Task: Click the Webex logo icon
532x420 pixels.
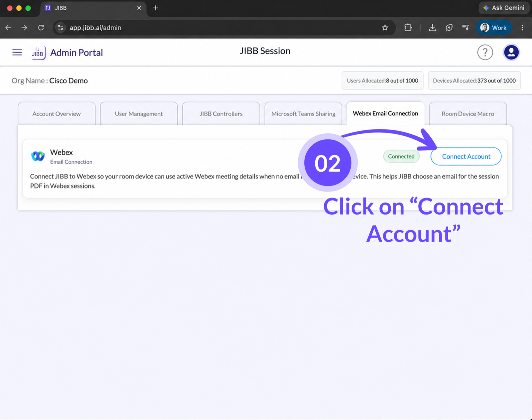Action: [38, 156]
